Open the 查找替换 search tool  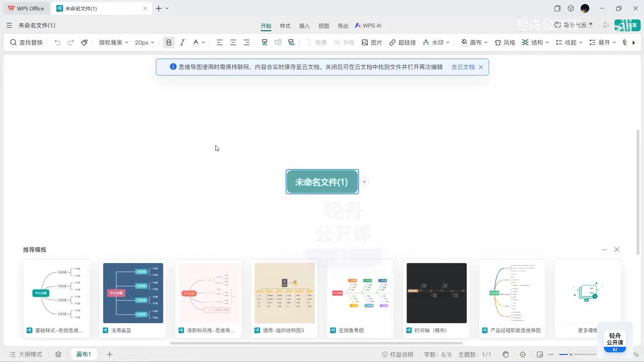pos(27,43)
